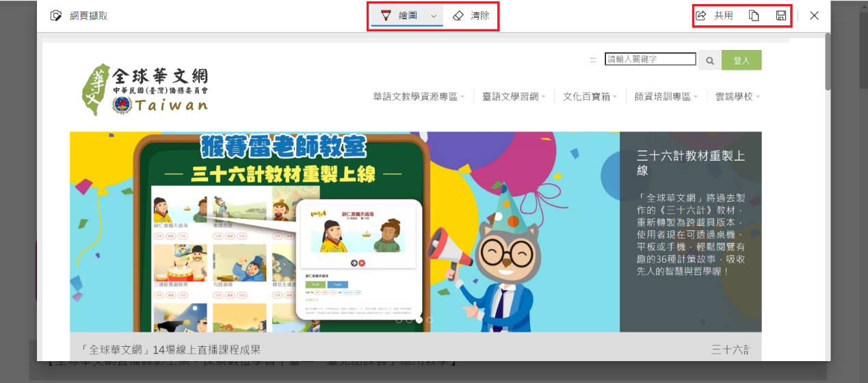Select the active third carousel dot
Image resolution: width=868 pixels, height=383 pixels.
tap(419, 319)
